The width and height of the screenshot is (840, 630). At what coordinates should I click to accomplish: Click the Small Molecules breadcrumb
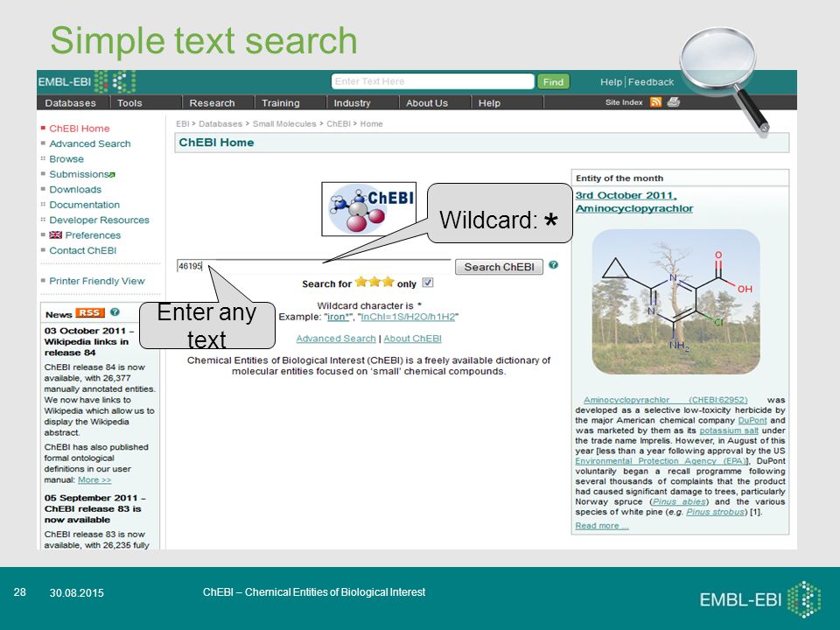284,123
